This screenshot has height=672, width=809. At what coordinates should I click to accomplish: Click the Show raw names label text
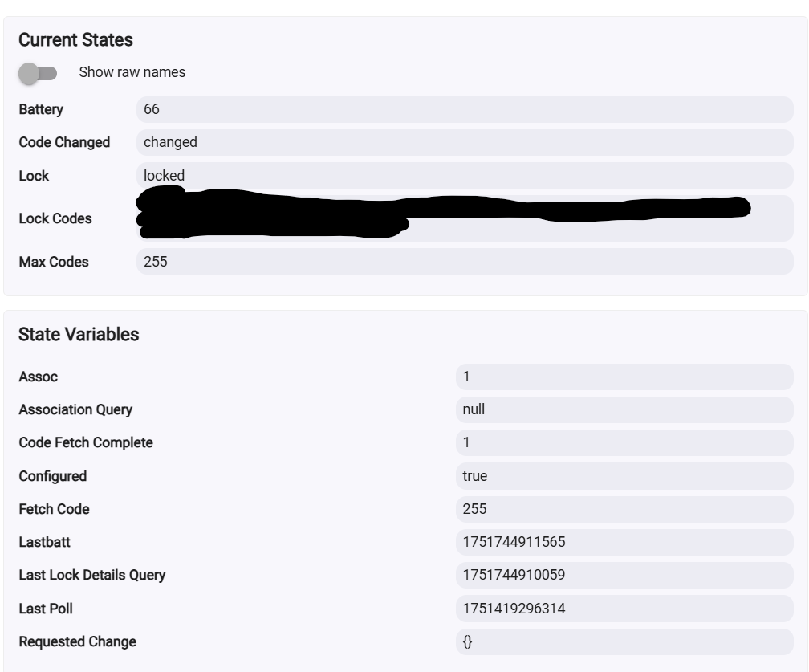click(132, 72)
